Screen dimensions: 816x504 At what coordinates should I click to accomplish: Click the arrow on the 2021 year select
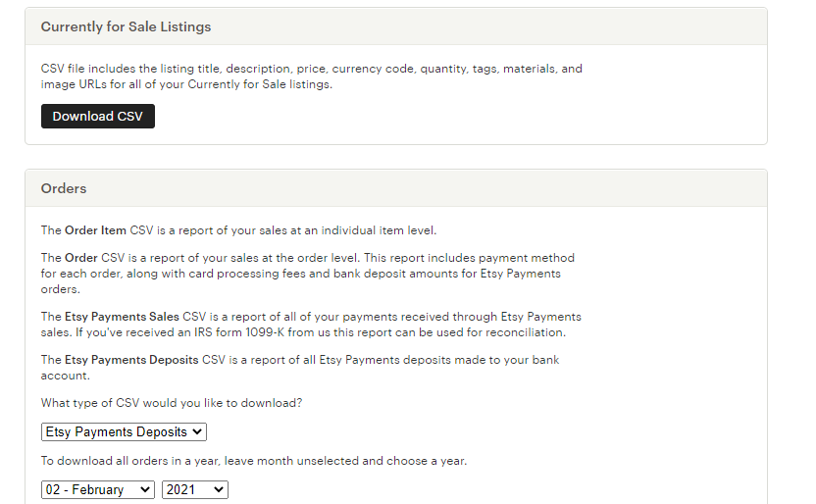(219, 489)
